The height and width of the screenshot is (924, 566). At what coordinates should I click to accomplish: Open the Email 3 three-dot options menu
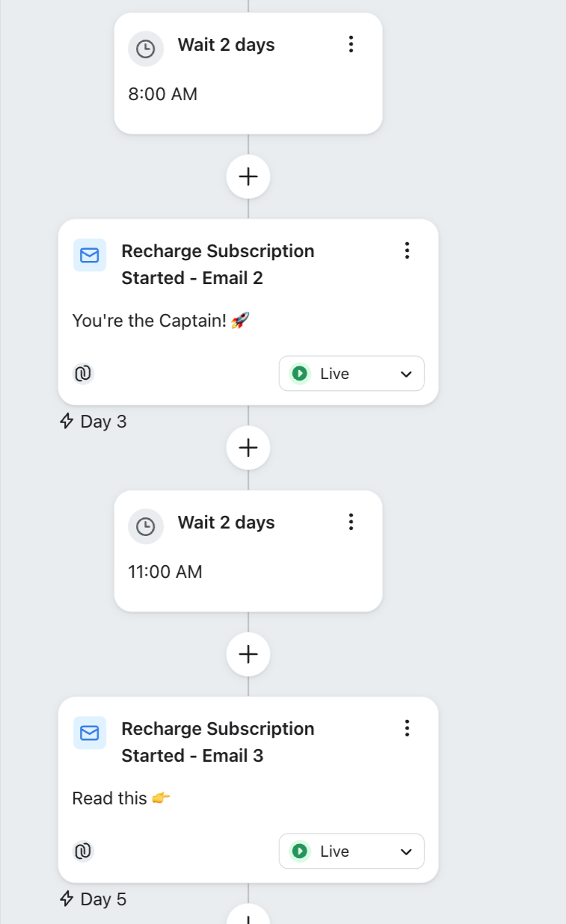[x=407, y=728]
